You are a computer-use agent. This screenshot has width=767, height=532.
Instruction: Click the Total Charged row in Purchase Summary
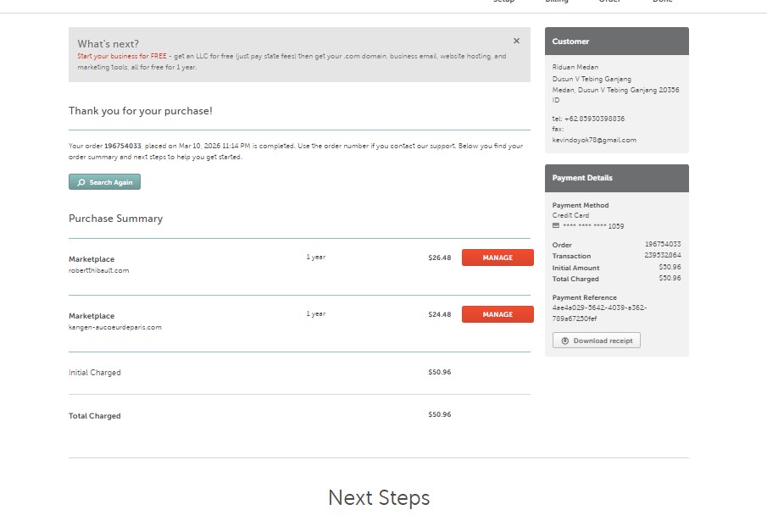(95, 416)
